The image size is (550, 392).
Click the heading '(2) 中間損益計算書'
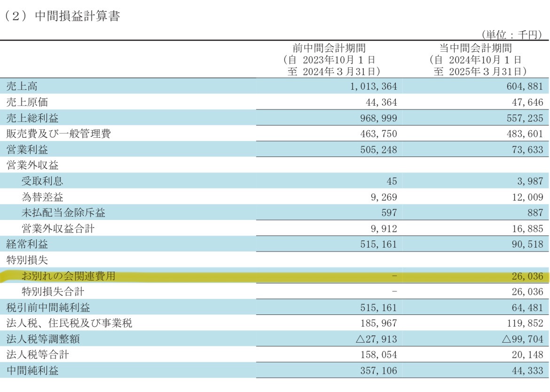tap(63, 16)
